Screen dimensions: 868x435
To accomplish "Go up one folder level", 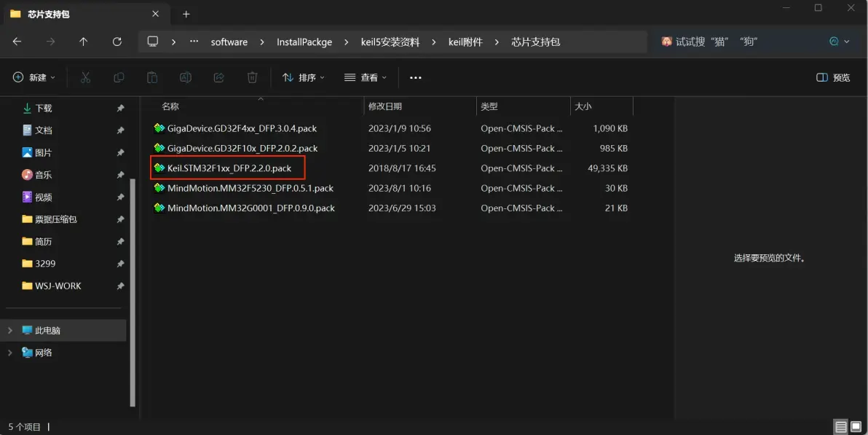I will pyautogui.click(x=84, y=42).
